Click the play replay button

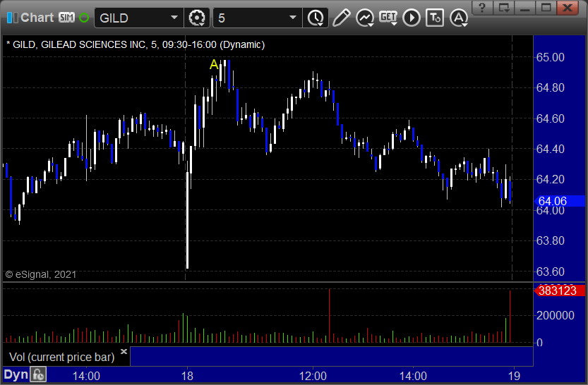tap(412, 18)
